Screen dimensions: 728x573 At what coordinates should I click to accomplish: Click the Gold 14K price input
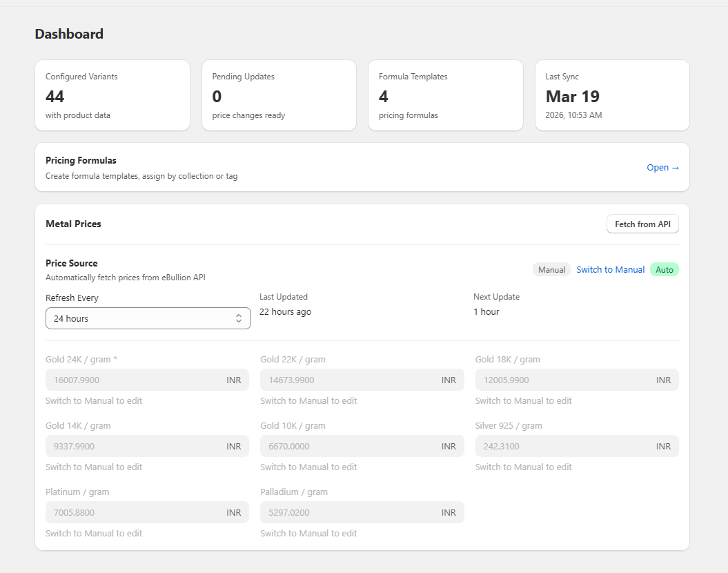(x=147, y=446)
